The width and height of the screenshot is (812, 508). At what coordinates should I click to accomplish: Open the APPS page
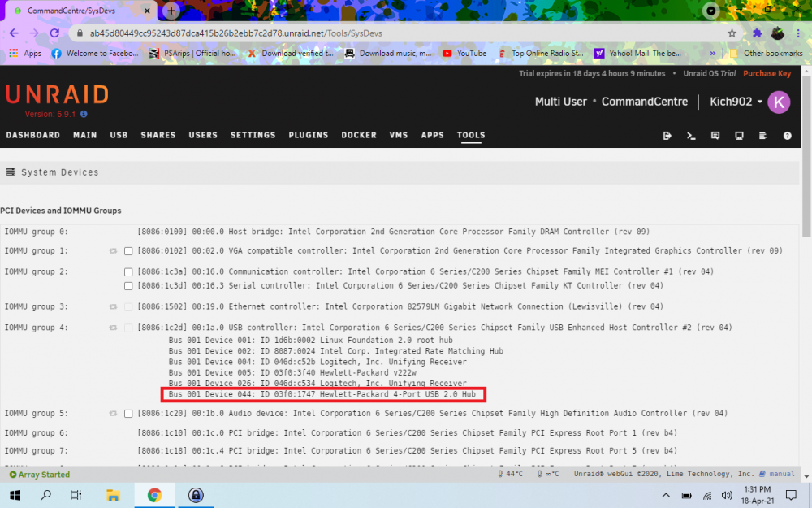click(x=433, y=135)
